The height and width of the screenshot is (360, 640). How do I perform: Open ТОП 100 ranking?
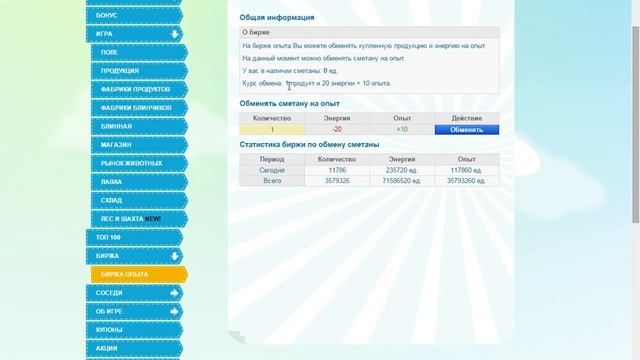coord(134,238)
